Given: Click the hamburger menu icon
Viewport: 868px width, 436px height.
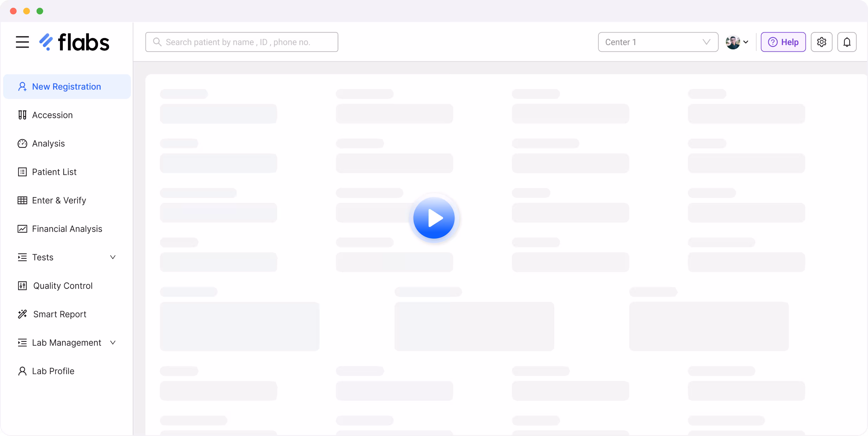Looking at the screenshot, I should click(22, 42).
